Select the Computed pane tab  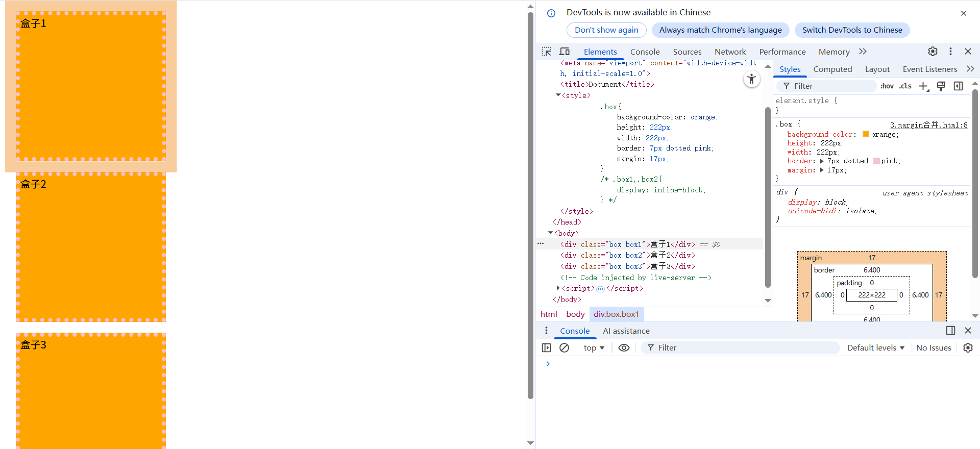(832, 69)
